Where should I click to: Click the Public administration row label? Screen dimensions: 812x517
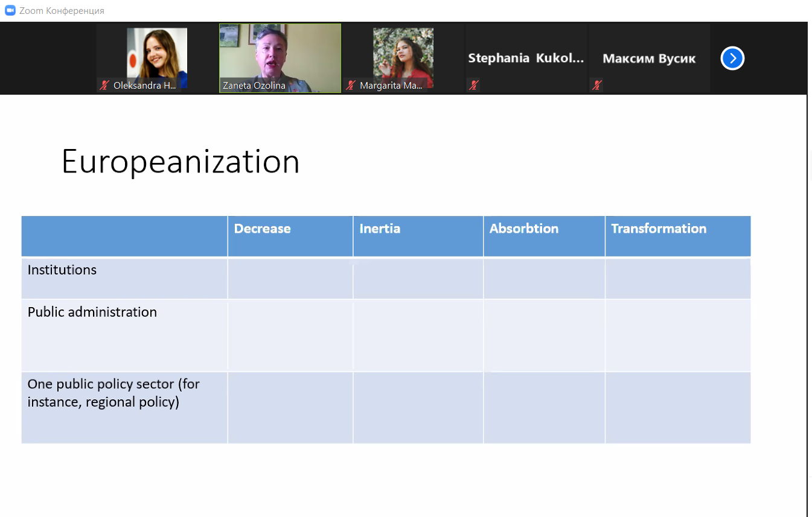92,312
